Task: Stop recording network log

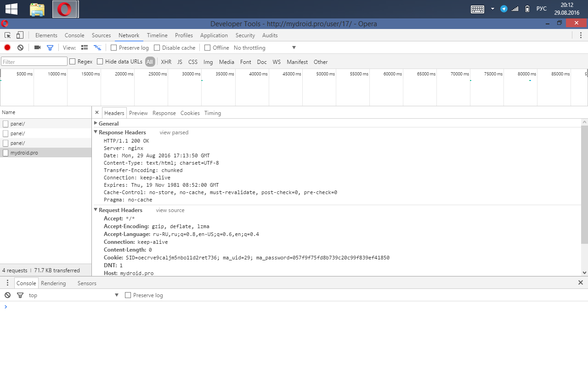Action: [x=7, y=47]
